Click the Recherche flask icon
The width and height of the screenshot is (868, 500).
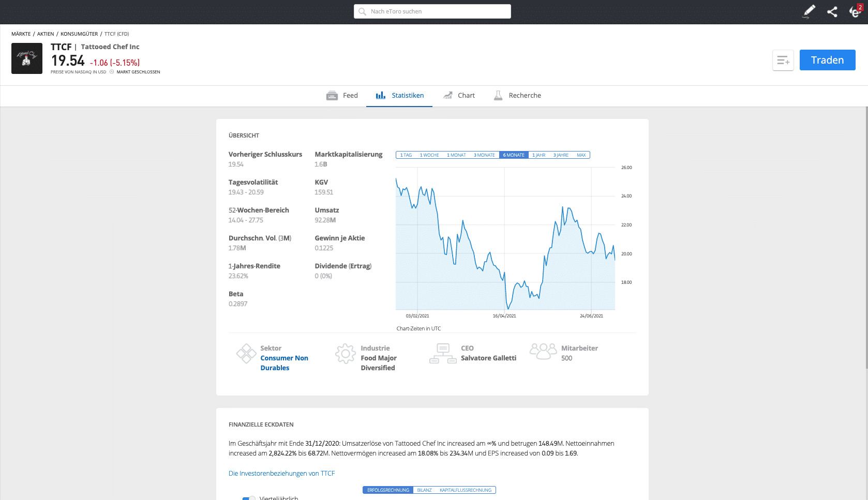[498, 95]
